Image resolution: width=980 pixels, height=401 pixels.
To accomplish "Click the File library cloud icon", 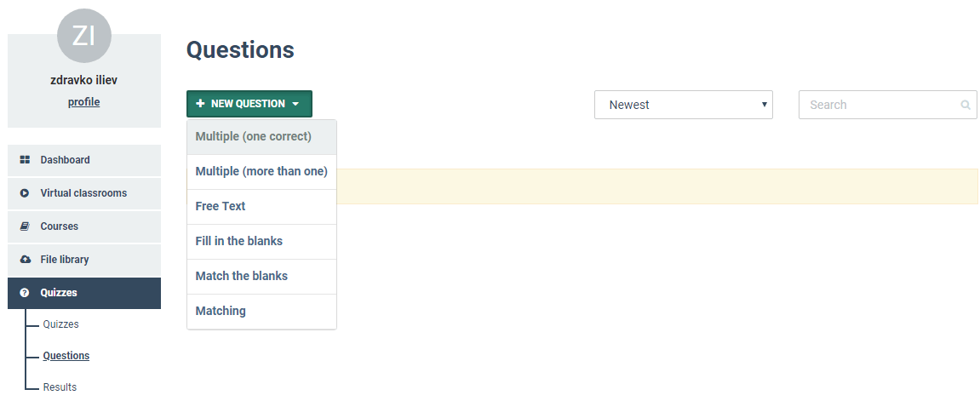I will (x=25, y=259).
